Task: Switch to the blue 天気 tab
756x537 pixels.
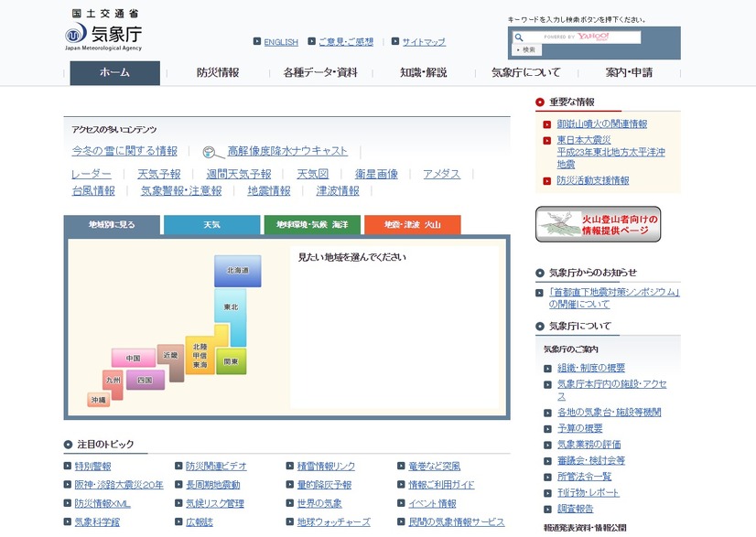Action: tap(211, 225)
